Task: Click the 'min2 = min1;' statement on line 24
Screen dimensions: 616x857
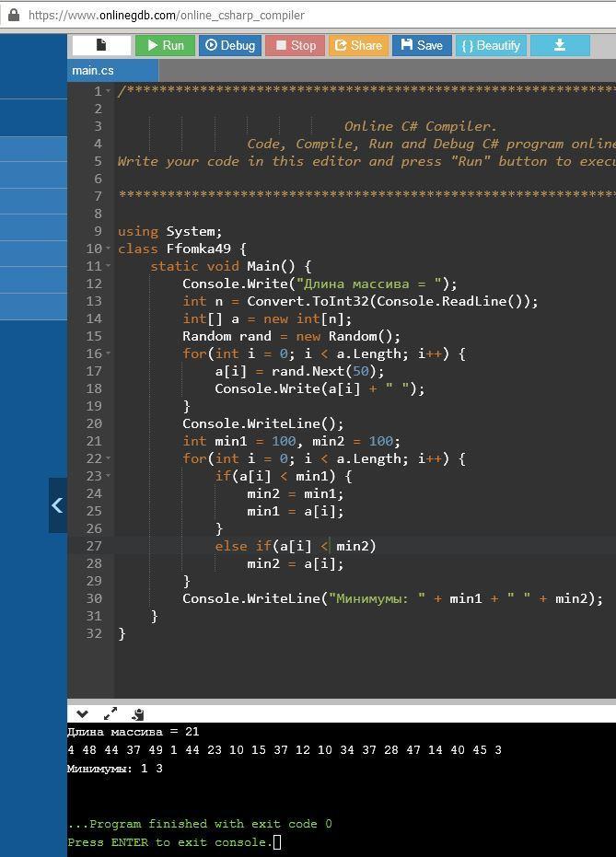Action: [296, 493]
